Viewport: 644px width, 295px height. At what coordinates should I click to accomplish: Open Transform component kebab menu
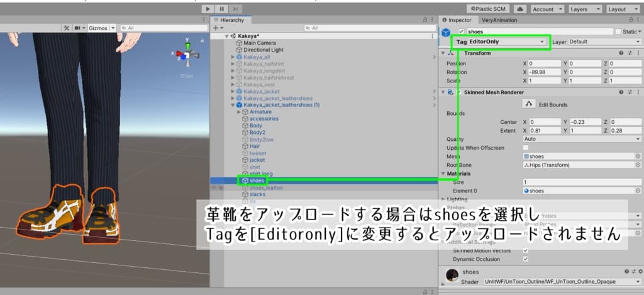(x=638, y=53)
